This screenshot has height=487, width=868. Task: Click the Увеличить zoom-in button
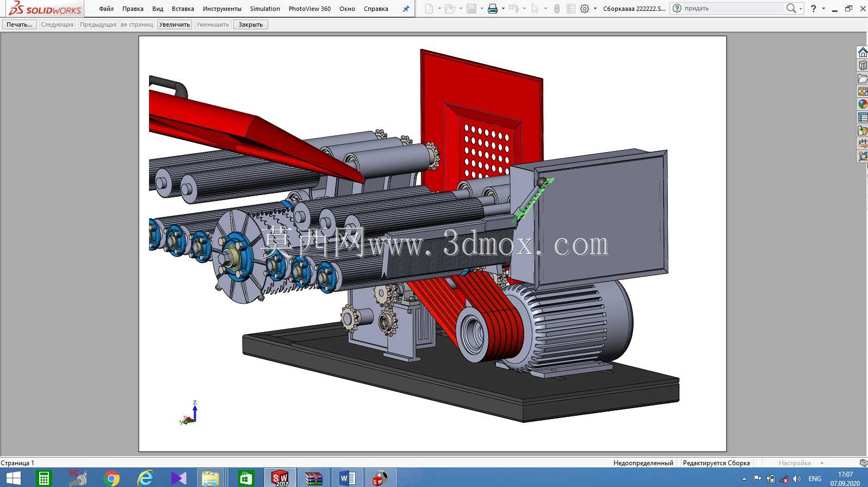[175, 24]
